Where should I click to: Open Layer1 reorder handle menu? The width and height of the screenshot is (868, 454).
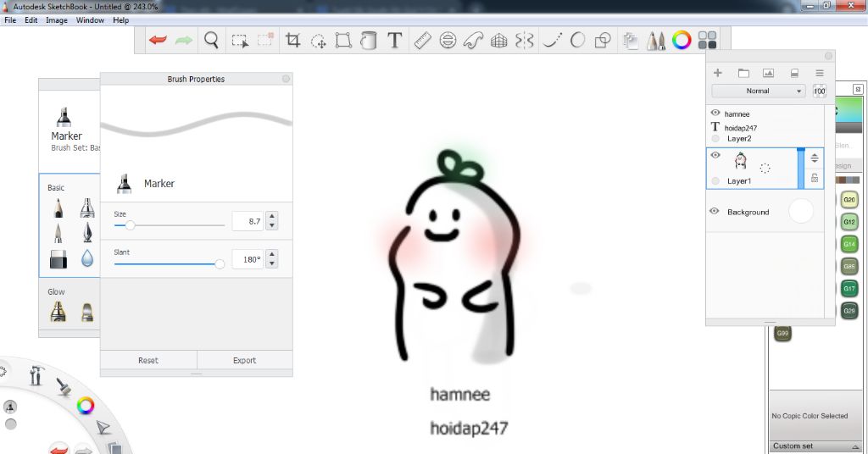815,158
